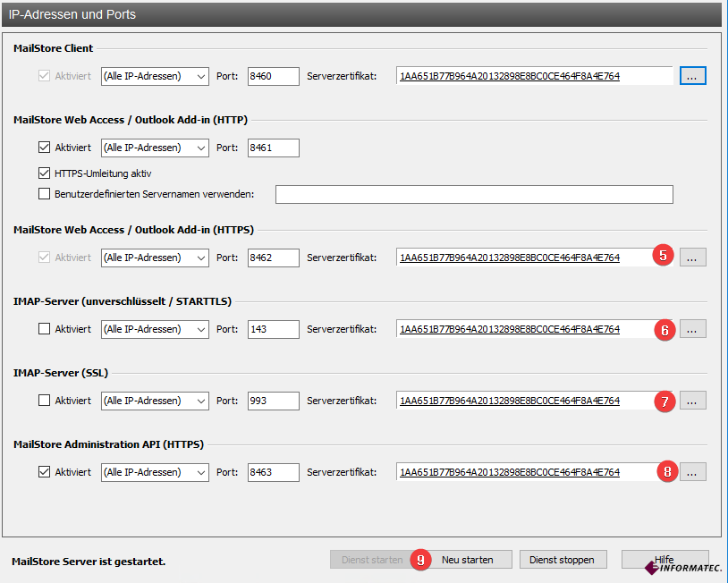Expand IP address dropdown for IMAP STARTTLS
728x583 pixels.
155,329
